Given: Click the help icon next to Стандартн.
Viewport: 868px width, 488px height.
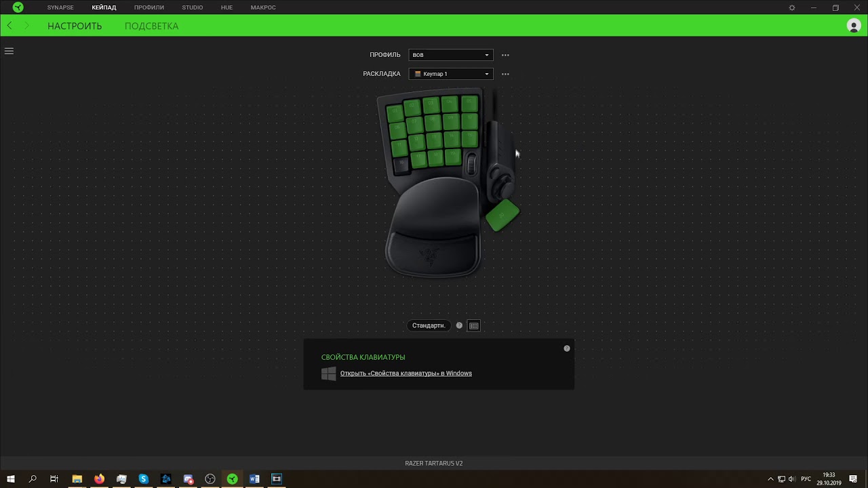Looking at the screenshot, I should [x=459, y=325].
